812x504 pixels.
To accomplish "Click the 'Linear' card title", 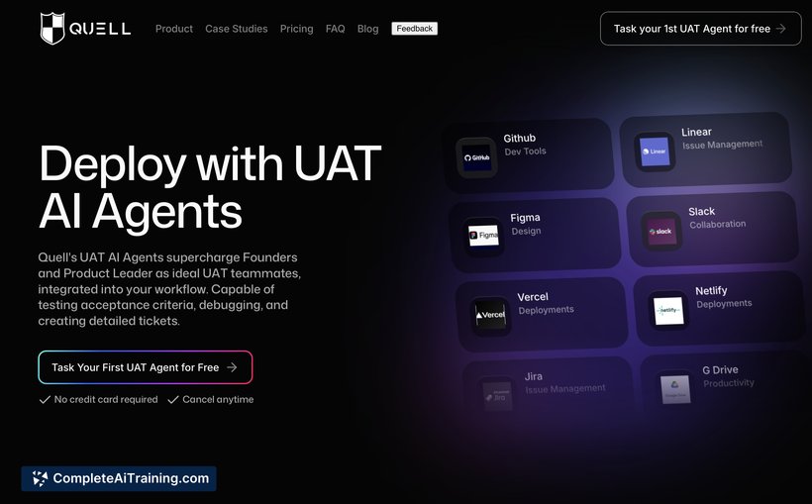I will [696, 132].
